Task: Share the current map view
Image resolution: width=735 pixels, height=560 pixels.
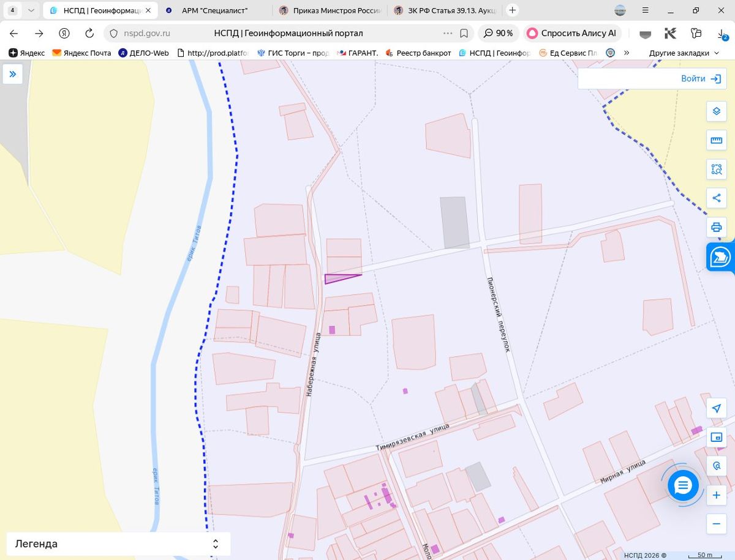Action: [716, 198]
